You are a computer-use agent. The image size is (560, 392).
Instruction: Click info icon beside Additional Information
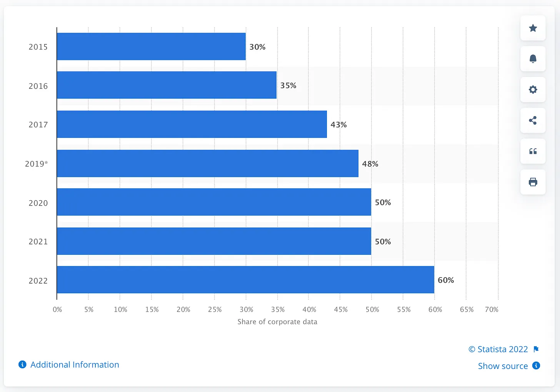tap(22, 364)
